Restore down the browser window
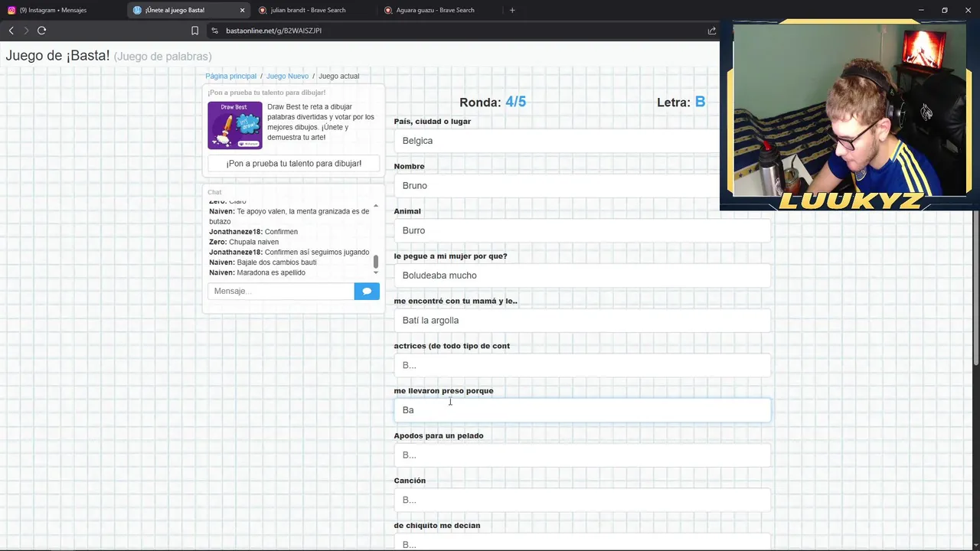 point(945,10)
